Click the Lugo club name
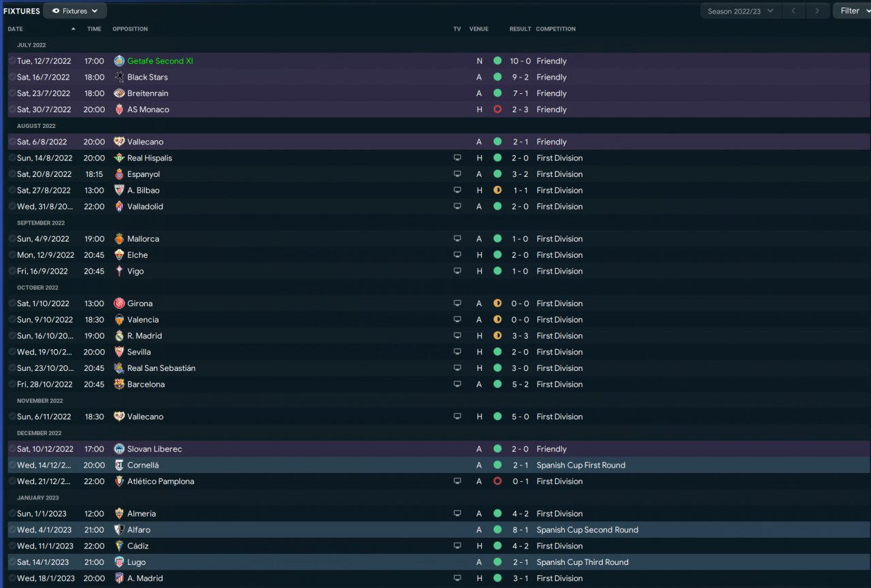Screen dimensions: 871x588 coord(137,562)
